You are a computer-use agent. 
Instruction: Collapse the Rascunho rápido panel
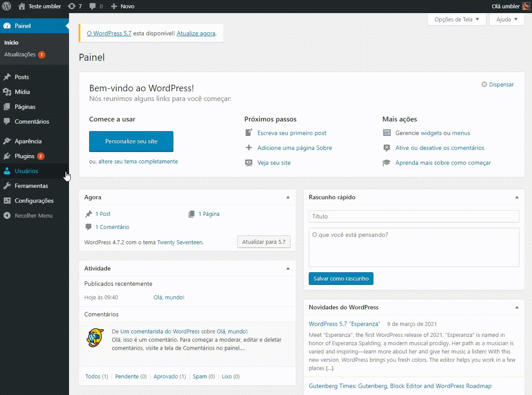tap(517, 197)
